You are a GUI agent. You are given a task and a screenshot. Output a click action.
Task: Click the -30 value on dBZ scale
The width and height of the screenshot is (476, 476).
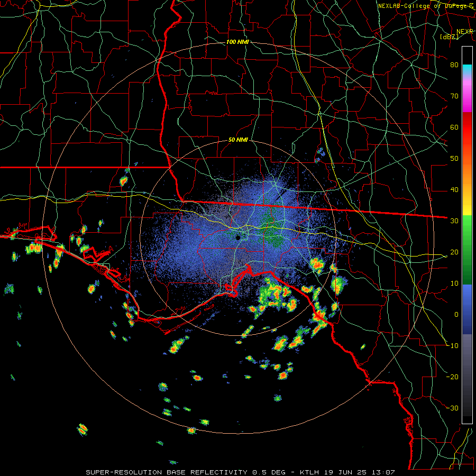click(x=452, y=408)
